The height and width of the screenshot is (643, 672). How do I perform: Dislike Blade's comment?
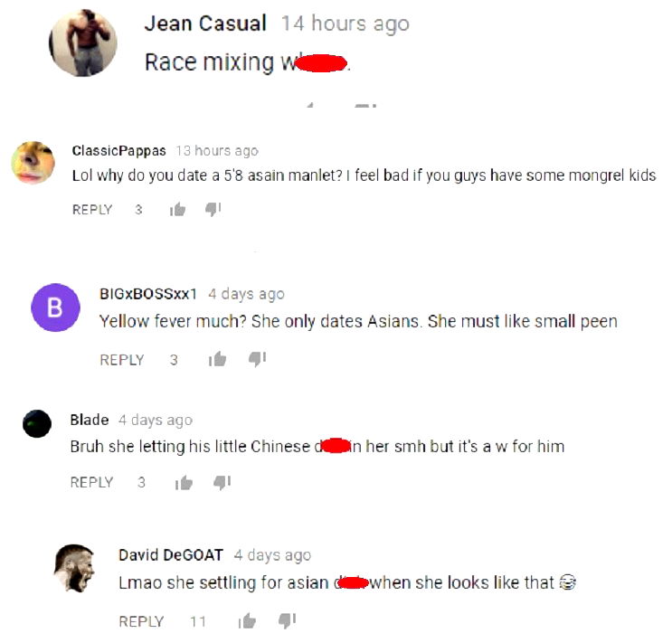pos(222,482)
